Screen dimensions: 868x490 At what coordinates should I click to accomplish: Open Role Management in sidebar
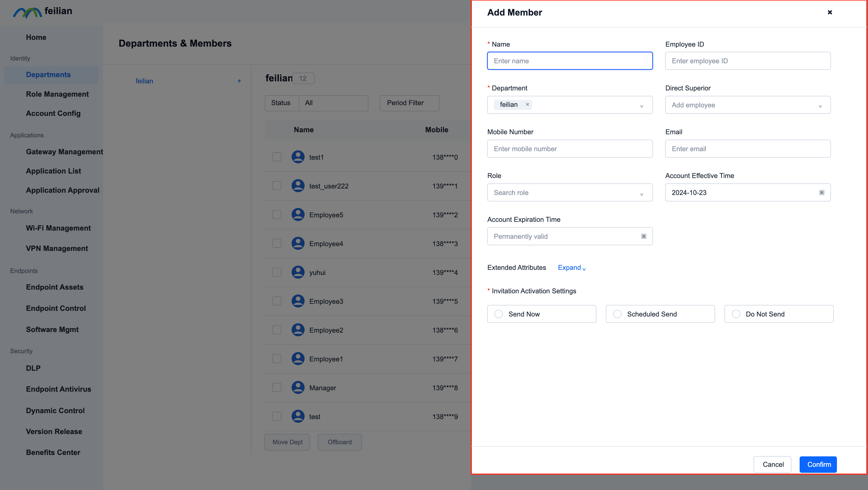pos(57,94)
